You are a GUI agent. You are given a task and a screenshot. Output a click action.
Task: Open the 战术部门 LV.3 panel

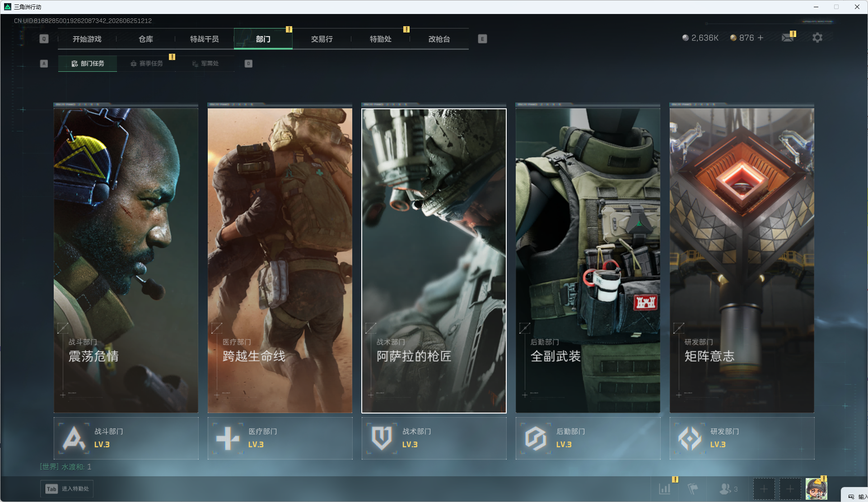(434, 438)
